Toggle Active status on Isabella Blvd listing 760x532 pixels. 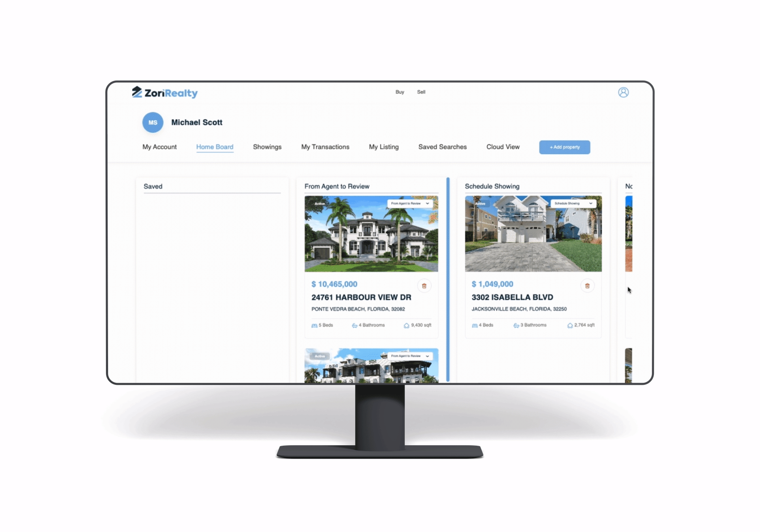(480, 203)
